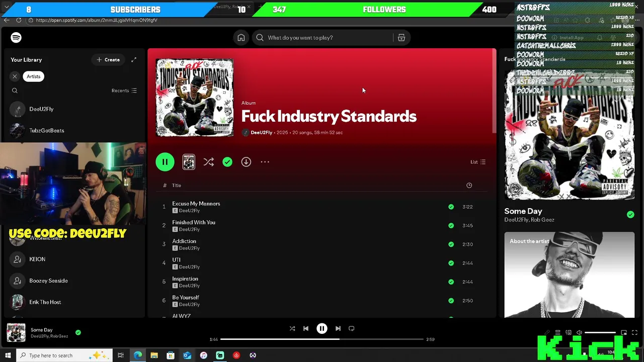Reload the page in browser toolbar
This screenshot has width=644, height=362.
19,20
